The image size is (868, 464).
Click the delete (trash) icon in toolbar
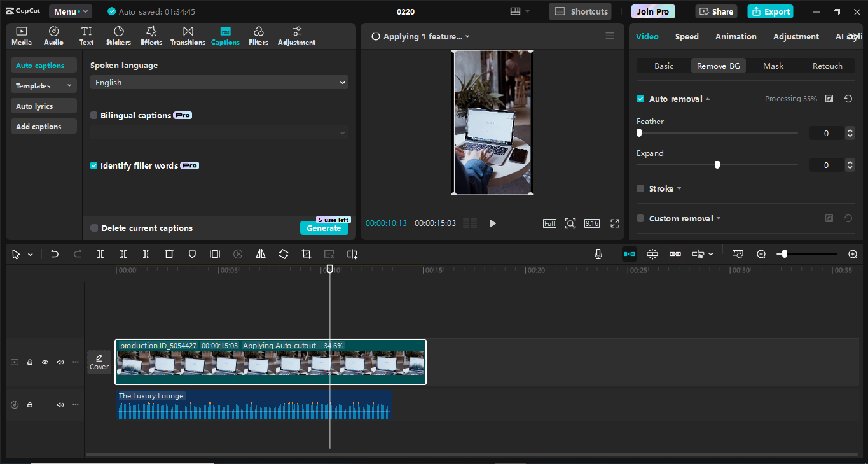169,254
